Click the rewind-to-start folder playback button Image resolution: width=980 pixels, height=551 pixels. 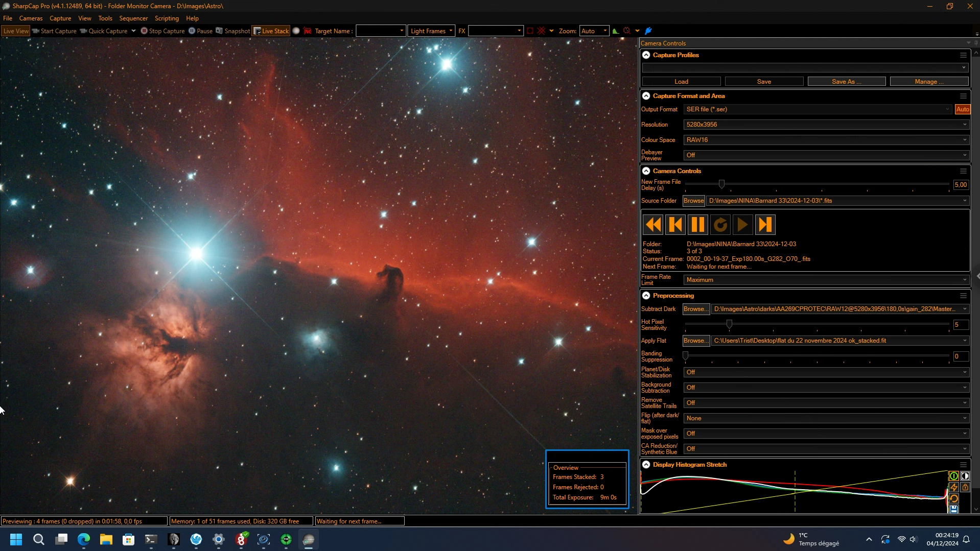[653, 225]
